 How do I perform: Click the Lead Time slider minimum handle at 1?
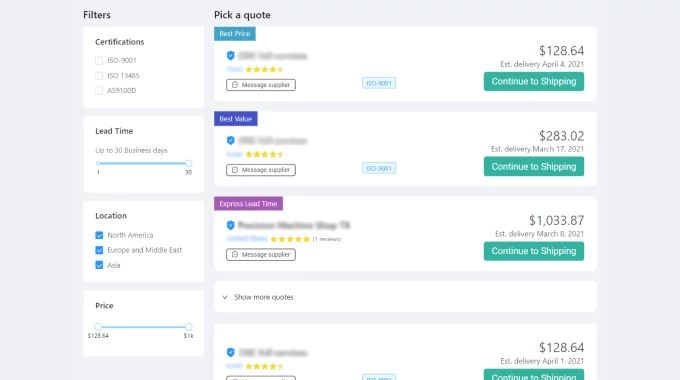(x=98, y=164)
